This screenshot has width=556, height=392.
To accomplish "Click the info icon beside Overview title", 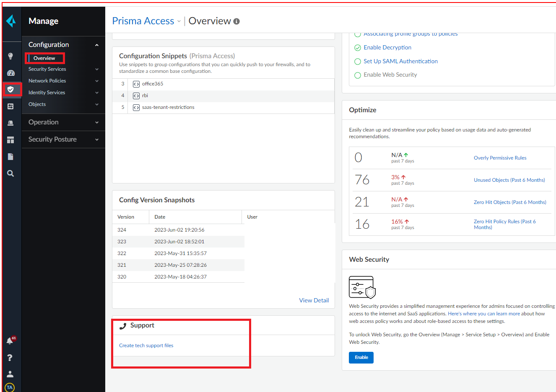I will point(236,21).
